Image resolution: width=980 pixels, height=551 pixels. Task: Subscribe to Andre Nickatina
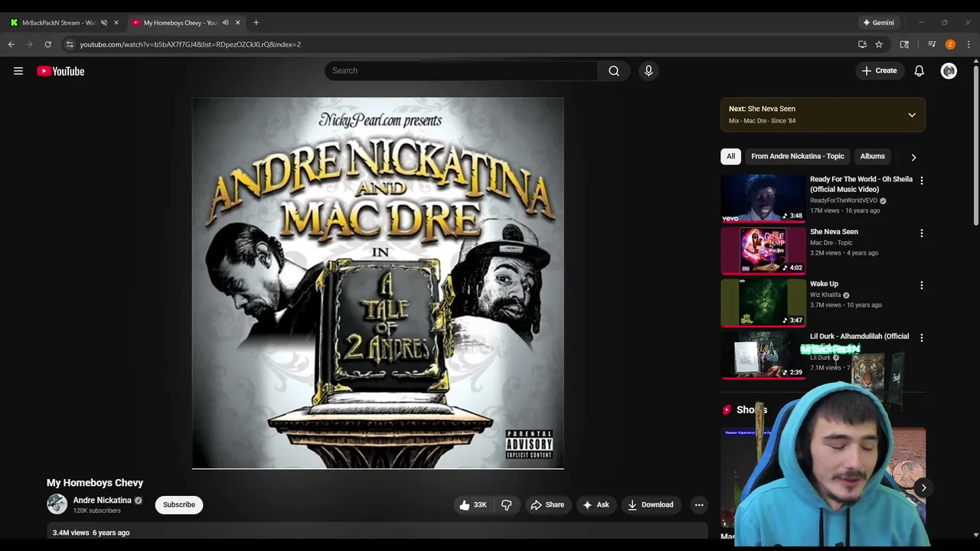(178, 504)
